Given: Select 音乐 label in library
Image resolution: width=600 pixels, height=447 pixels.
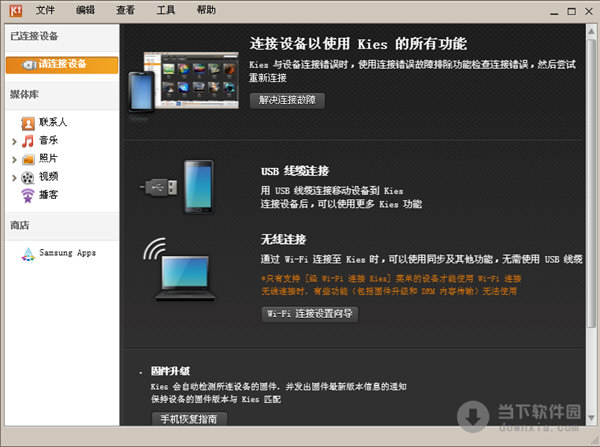Looking at the screenshot, I should 48,140.
